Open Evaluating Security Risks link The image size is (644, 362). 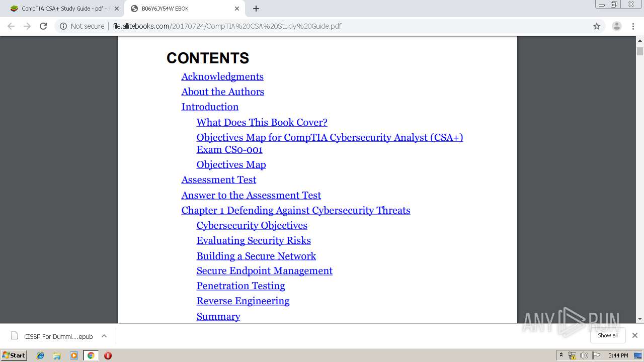[x=254, y=240]
